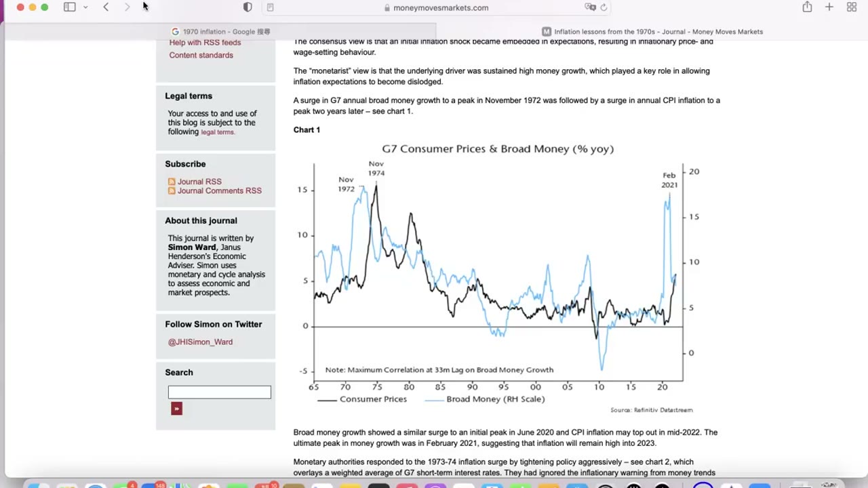Reload the page with refresh icon

tap(604, 7)
